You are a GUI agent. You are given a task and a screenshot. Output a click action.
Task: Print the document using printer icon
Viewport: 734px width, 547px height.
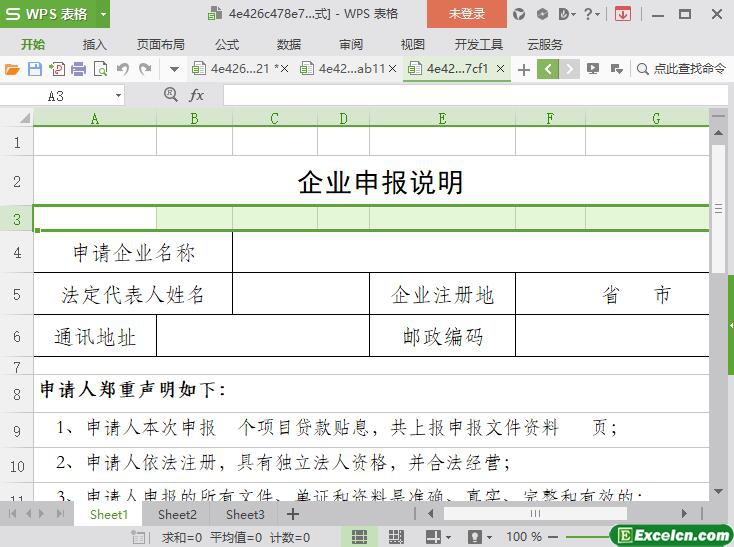pos(79,70)
